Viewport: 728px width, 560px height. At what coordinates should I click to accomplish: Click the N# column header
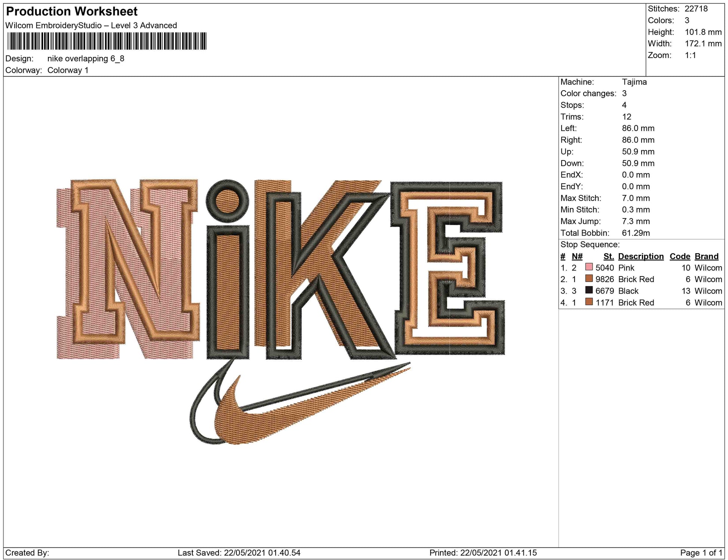click(577, 256)
